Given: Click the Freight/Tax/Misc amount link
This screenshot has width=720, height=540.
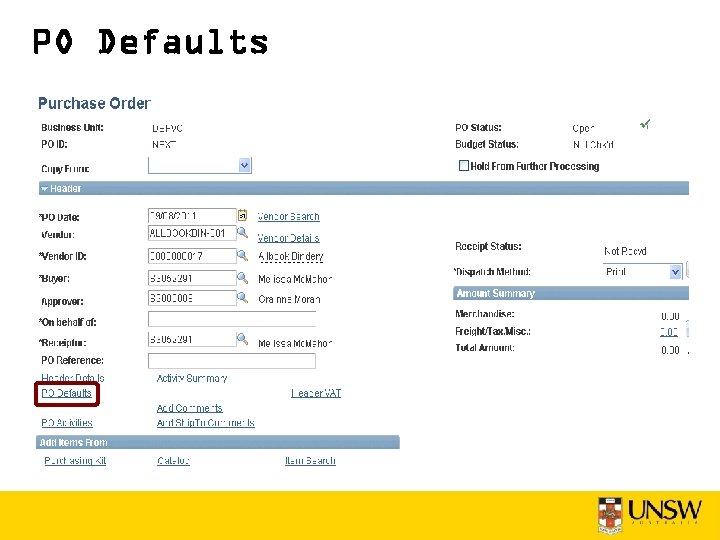Looking at the screenshot, I should point(669,332).
